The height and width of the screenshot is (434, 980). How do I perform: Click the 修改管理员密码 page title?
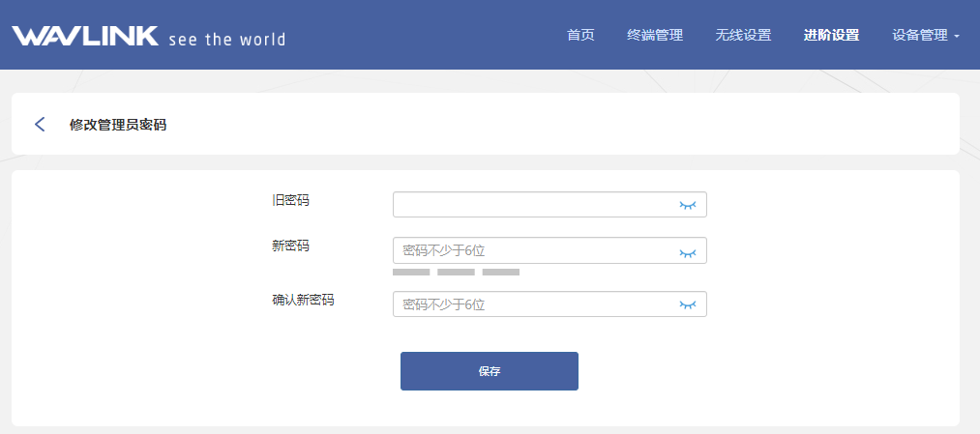[x=118, y=125]
